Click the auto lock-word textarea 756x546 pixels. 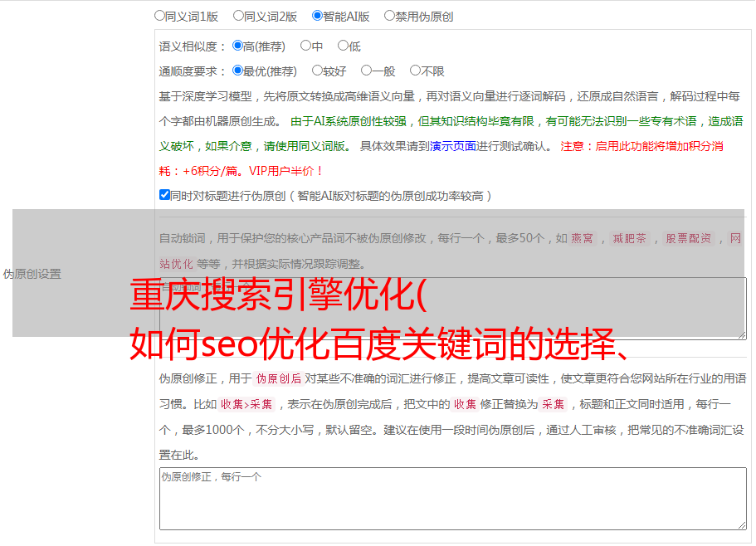pyautogui.click(x=453, y=309)
